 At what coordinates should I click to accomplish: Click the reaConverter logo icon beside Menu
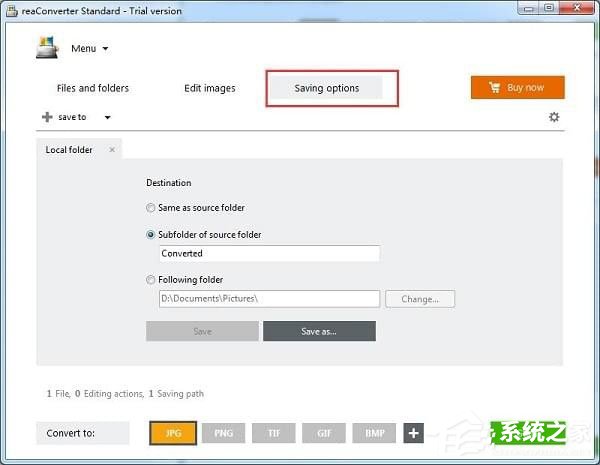(x=47, y=47)
